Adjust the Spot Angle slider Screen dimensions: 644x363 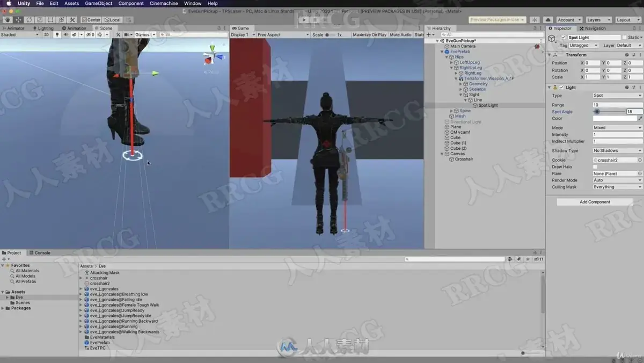click(609, 112)
